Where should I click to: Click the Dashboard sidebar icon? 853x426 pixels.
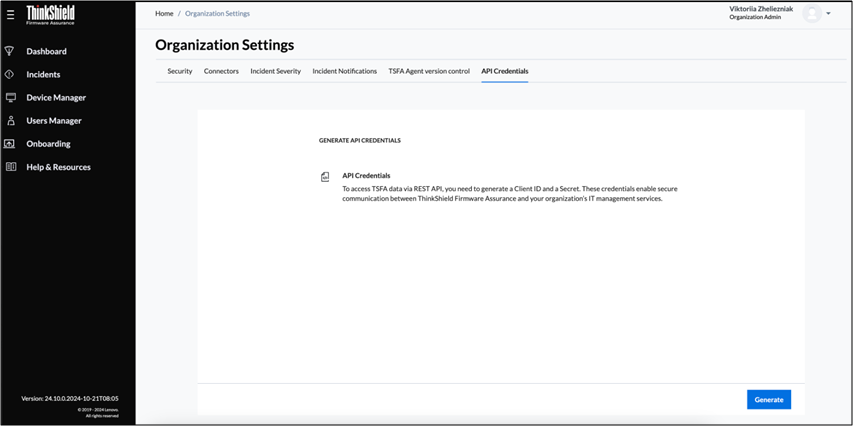[9, 51]
